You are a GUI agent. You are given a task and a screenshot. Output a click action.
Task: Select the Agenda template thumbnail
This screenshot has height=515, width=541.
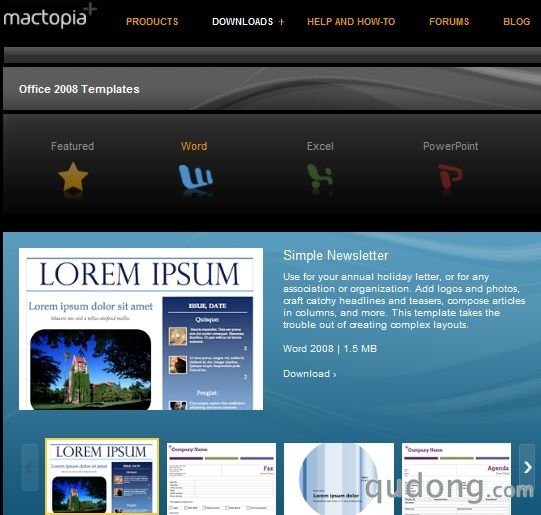pos(456,479)
